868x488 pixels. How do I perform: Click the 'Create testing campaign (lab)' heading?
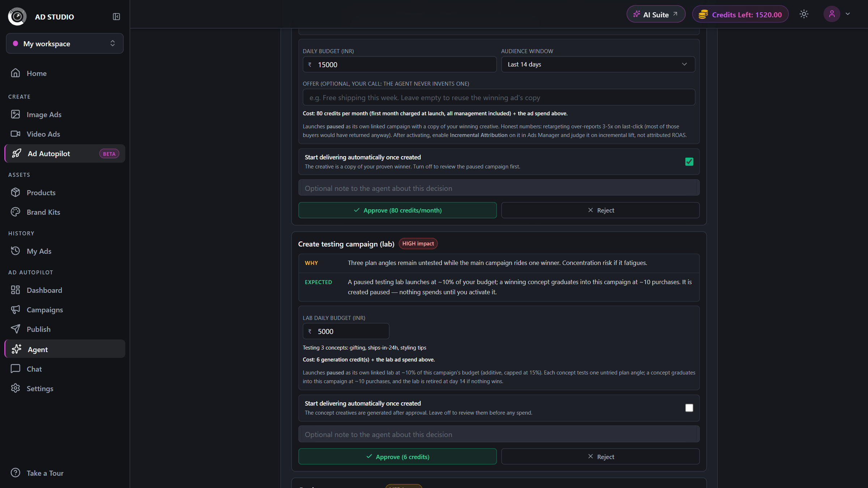[x=346, y=244]
